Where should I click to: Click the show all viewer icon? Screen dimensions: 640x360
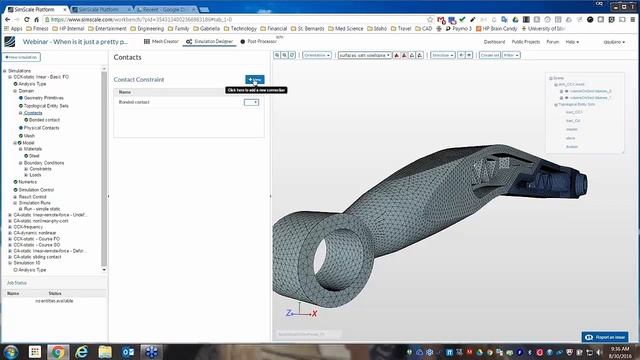pos(469,55)
